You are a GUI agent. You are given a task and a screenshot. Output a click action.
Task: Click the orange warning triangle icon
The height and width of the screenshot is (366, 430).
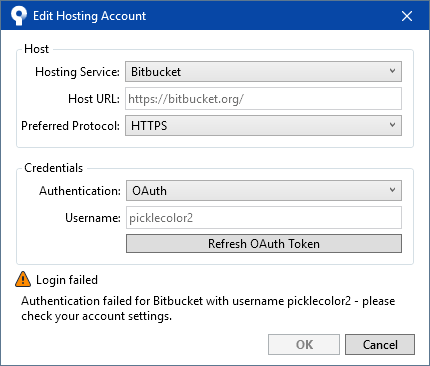click(x=23, y=279)
